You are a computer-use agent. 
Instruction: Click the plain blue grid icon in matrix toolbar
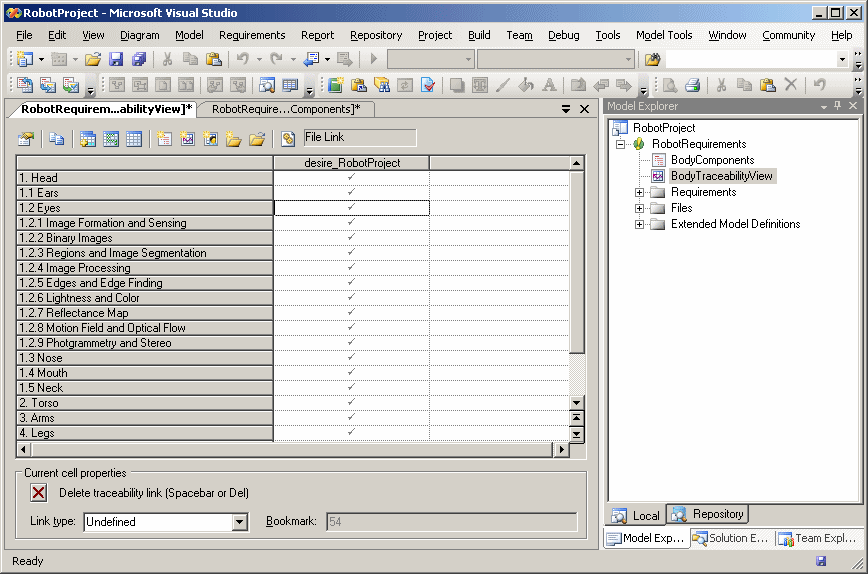(133, 138)
